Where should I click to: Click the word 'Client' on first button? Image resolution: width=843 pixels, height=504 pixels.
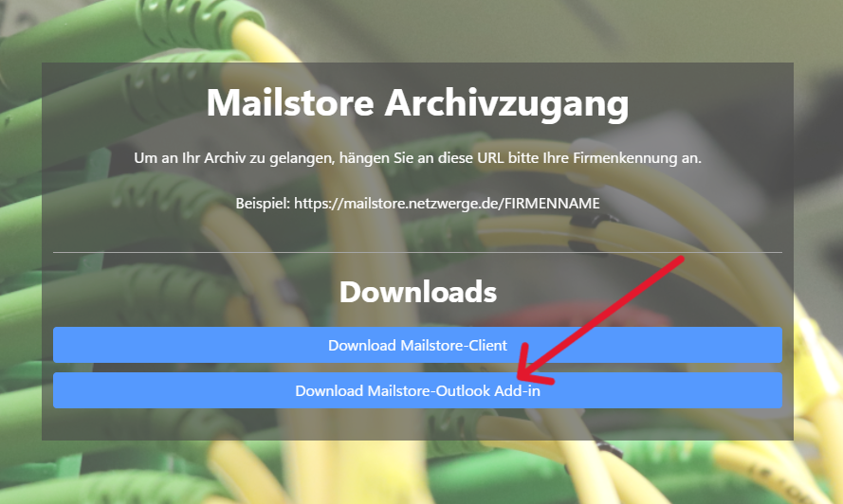pyautogui.click(x=487, y=345)
